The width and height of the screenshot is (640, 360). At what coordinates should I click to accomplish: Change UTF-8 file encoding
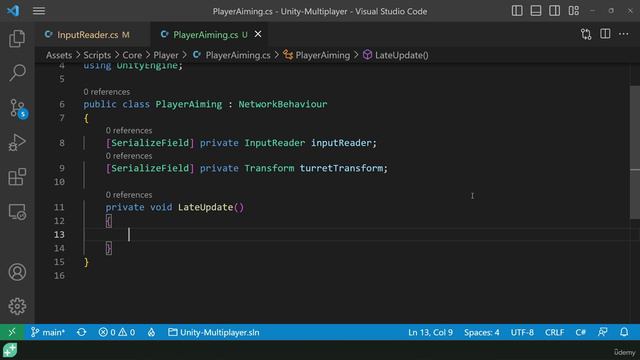coord(522,332)
